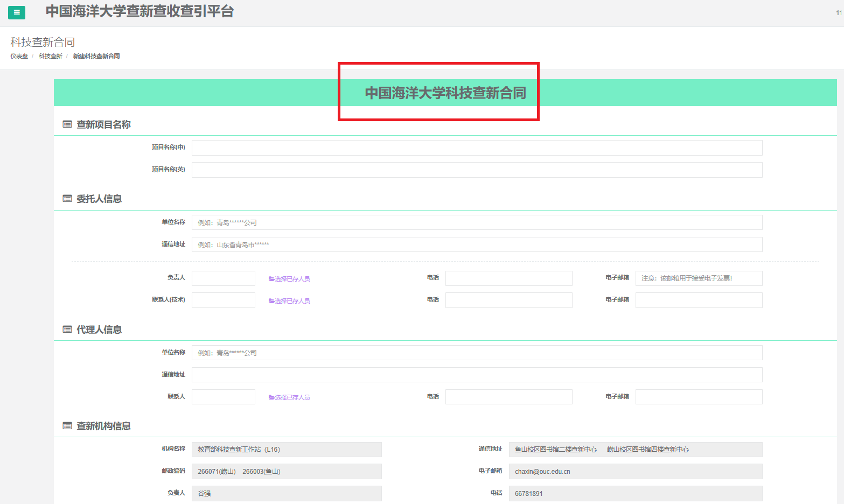Focus 代理人 通信地址 input field

[x=477, y=375]
